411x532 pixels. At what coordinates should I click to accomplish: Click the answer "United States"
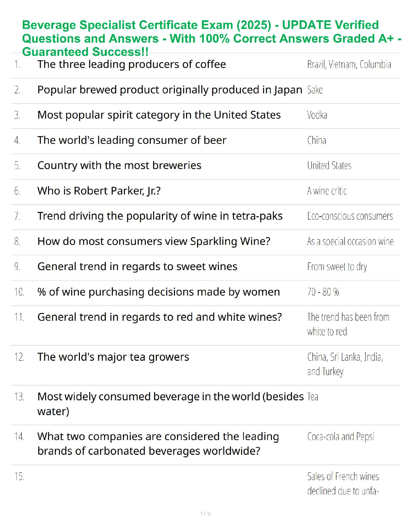click(329, 166)
